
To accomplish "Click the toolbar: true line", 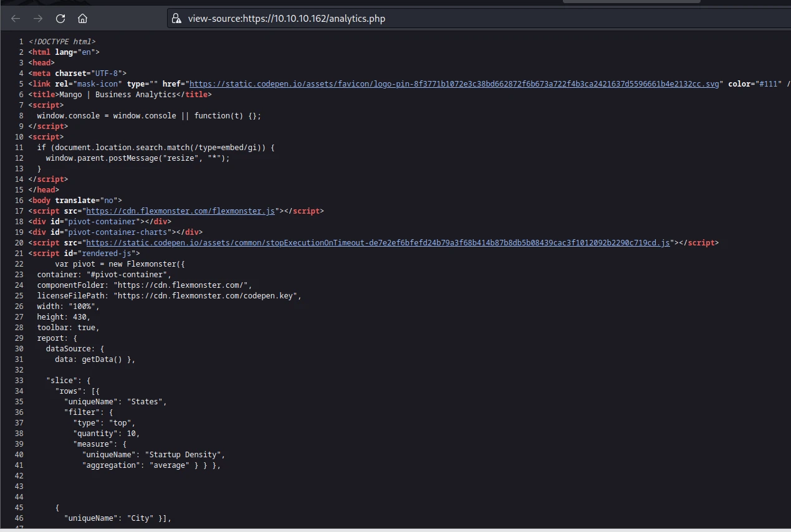I will pos(68,327).
